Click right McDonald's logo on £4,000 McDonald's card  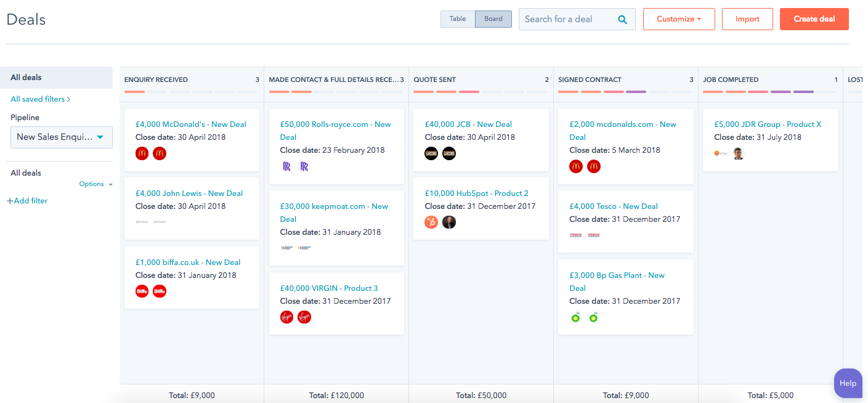pyautogui.click(x=160, y=153)
